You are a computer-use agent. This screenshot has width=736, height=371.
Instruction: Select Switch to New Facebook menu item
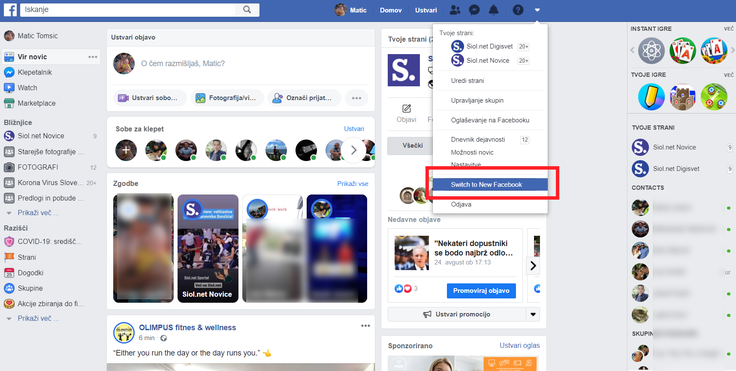pyautogui.click(x=490, y=185)
